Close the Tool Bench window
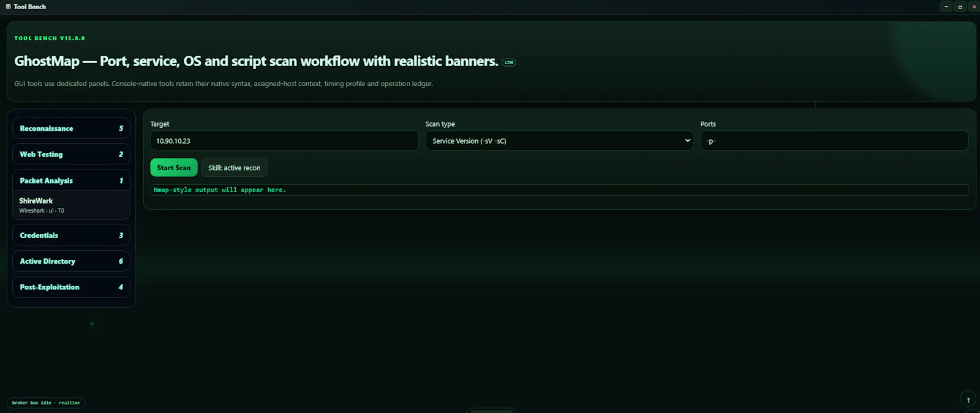 point(974,7)
